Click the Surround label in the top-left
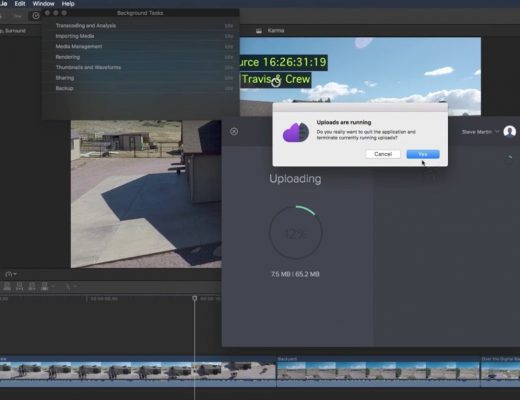Image resolution: width=520 pixels, height=400 pixels. 15,31
